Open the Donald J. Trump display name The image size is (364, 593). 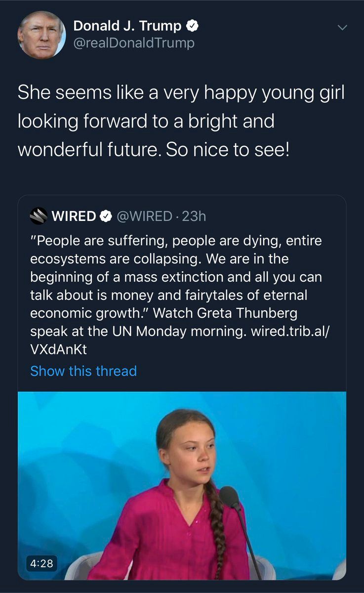pyautogui.click(x=128, y=26)
